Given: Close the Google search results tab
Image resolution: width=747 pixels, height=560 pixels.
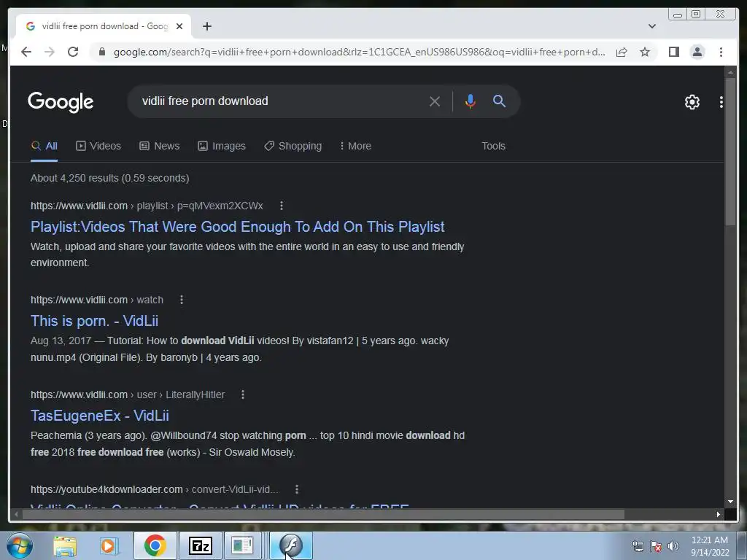Looking at the screenshot, I should 179,26.
